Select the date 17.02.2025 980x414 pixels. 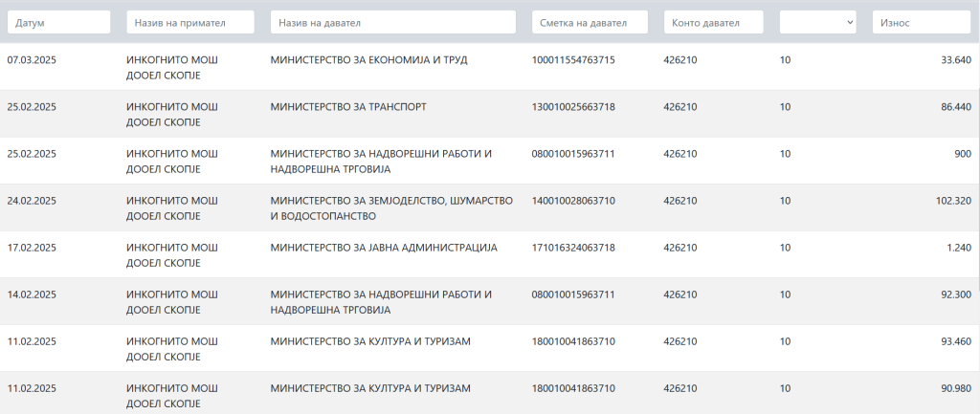[x=32, y=248]
